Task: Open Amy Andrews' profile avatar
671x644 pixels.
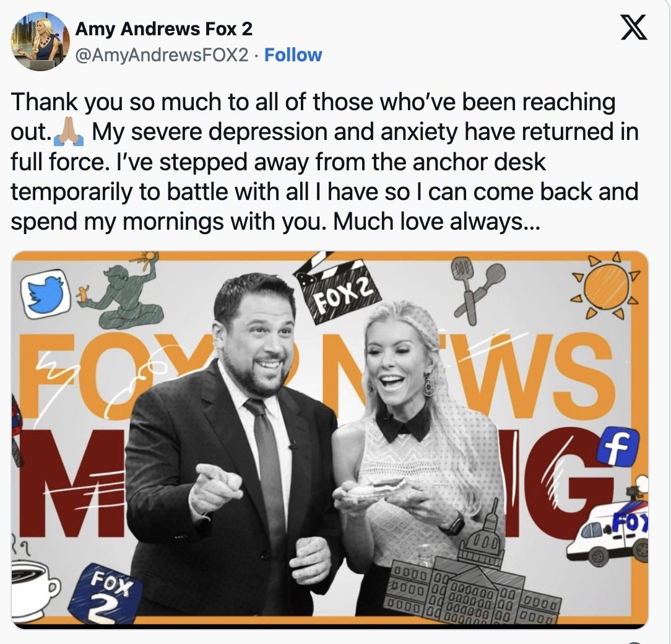Action: [40, 41]
